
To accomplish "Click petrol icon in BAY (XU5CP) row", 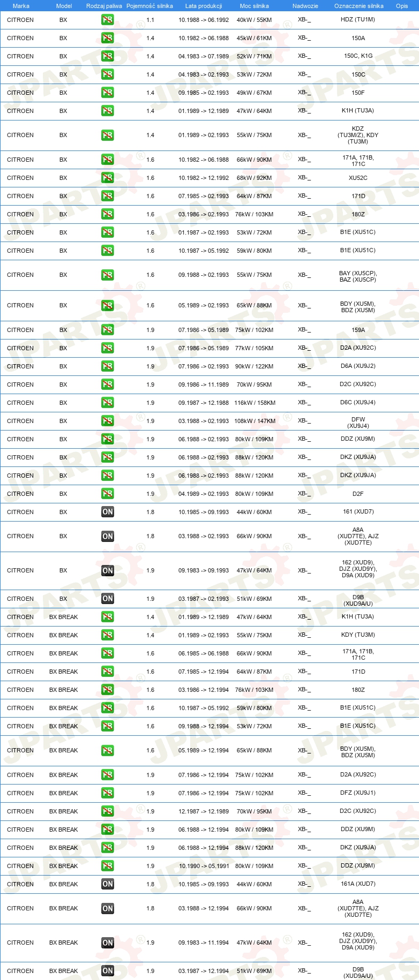I will click(108, 275).
